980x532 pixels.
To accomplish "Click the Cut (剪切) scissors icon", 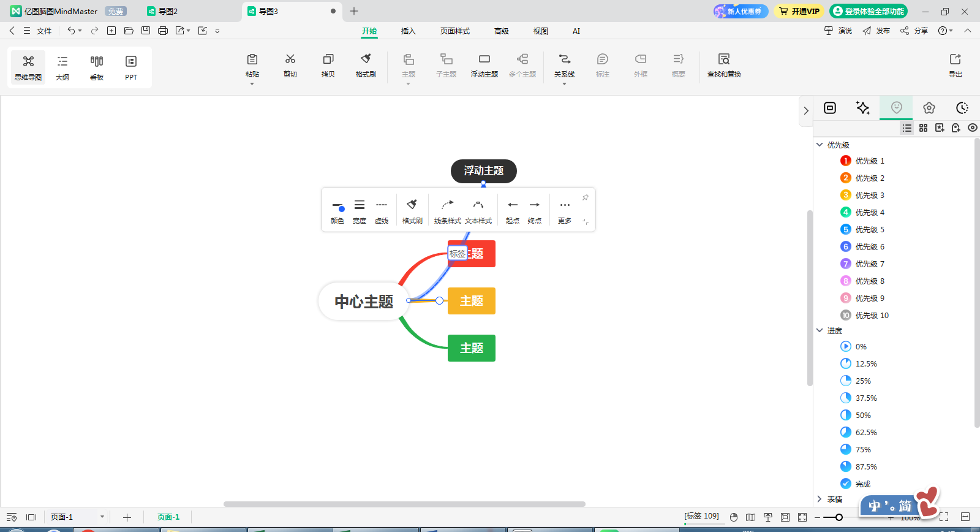I will coord(290,59).
